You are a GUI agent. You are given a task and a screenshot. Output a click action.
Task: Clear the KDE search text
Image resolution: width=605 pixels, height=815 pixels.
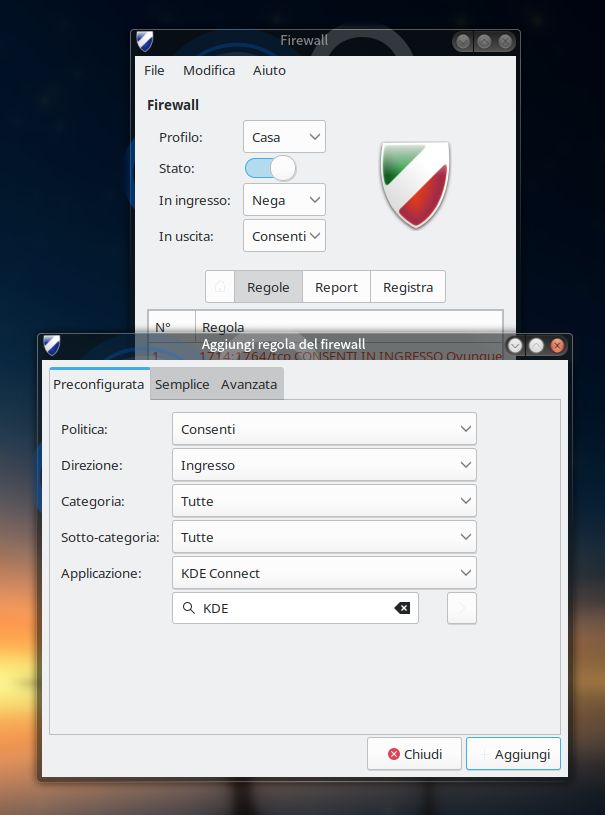coord(402,608)
